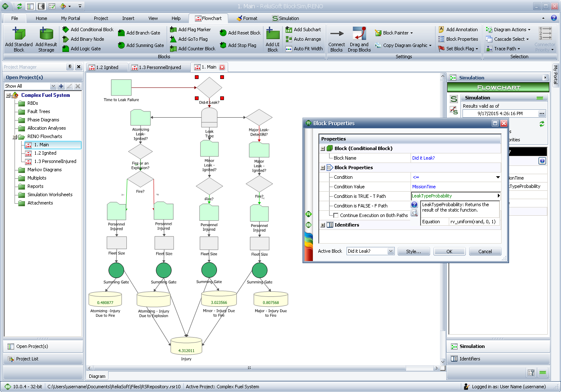
Task: Open the 1.2 Ignited diagram tab
Action: click(107, 67)
